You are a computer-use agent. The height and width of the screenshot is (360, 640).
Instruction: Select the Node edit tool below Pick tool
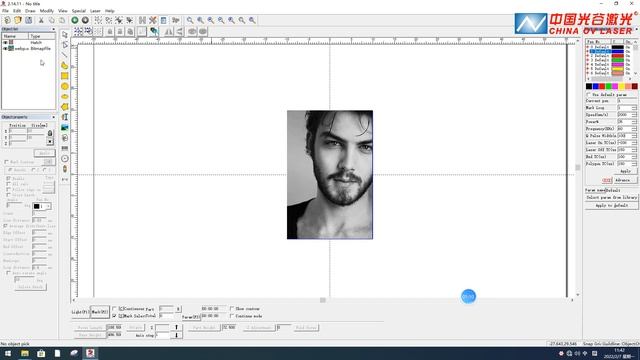click(x=64, y=44)
